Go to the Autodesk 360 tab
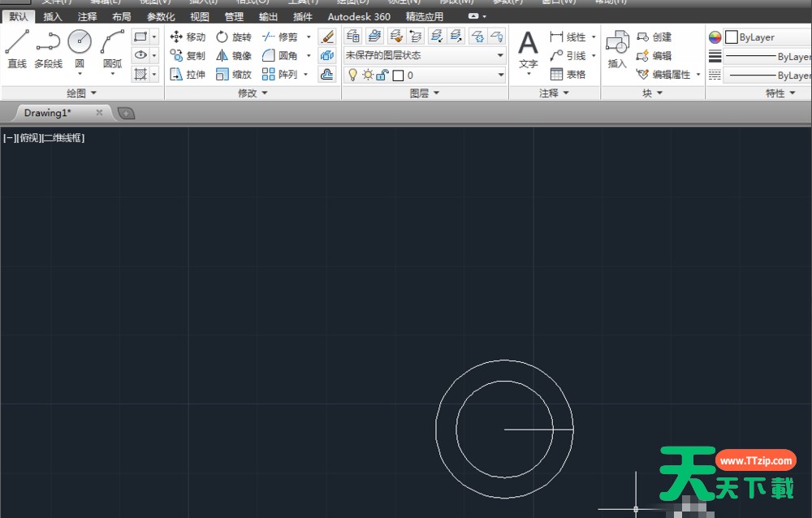 click(359, 16)
